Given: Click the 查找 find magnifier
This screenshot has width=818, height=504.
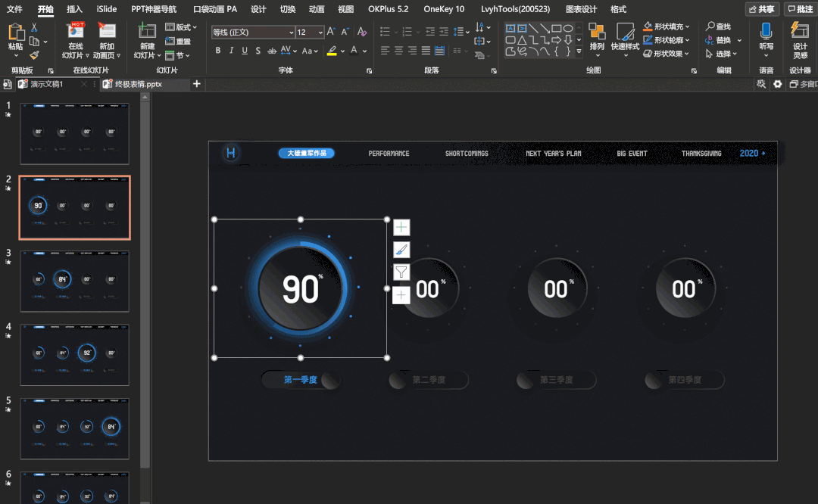Looking at the screenshot, I should [718, 26].
